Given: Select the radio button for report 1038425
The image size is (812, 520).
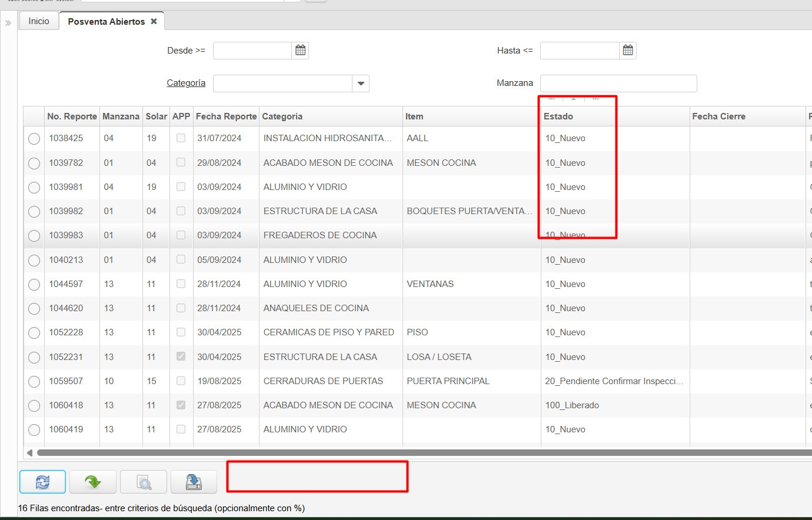Looking at the screenshot, I should (34, 139).
